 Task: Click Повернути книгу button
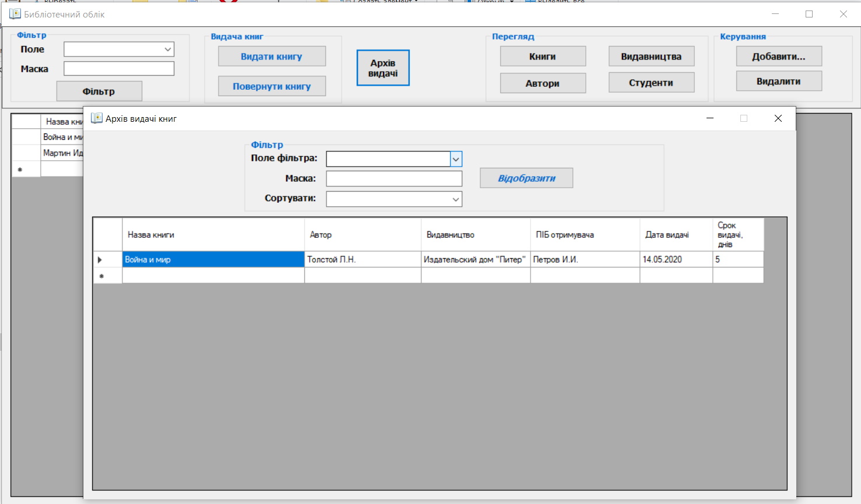(x=272, y=86)
